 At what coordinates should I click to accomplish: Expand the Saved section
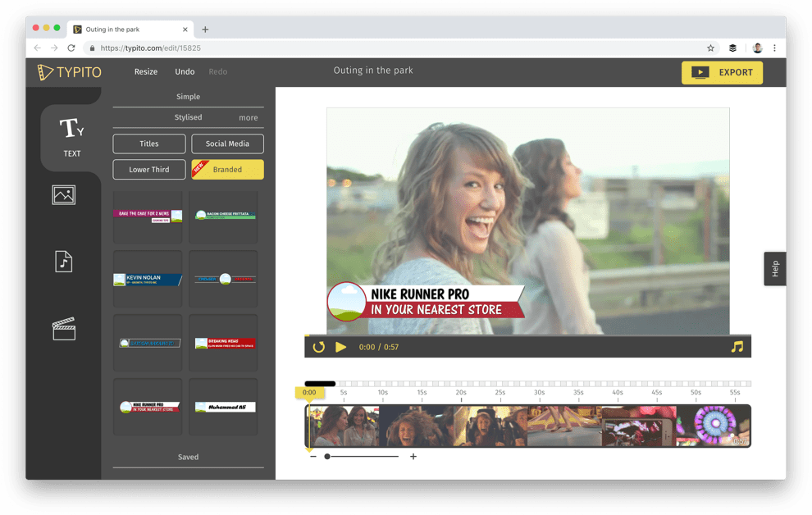[x=188, y=457]
